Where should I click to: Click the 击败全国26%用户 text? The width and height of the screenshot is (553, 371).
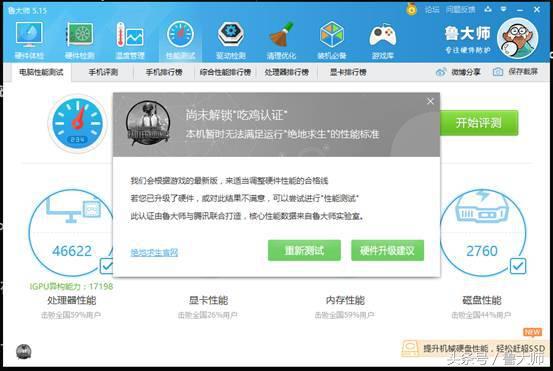click(x=208, y=315)
